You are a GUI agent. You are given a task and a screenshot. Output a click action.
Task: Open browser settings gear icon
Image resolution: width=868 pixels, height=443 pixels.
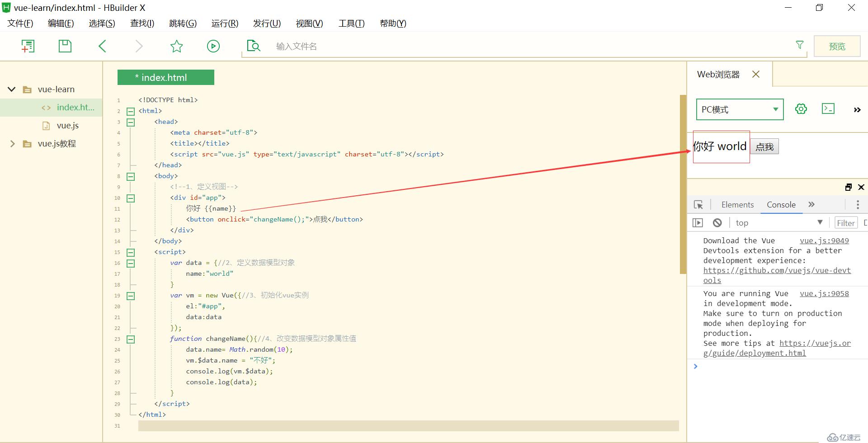click(801, 109)
